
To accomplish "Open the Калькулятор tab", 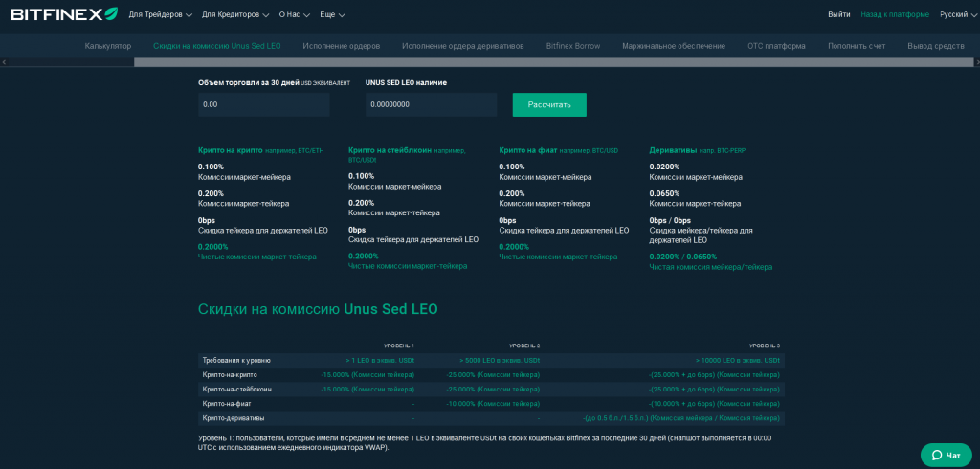I will (x=108, y=46).
